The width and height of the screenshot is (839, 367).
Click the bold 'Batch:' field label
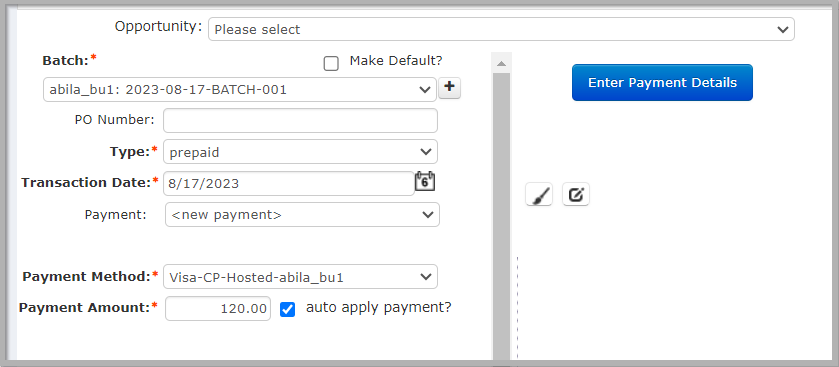click(65, 60)
